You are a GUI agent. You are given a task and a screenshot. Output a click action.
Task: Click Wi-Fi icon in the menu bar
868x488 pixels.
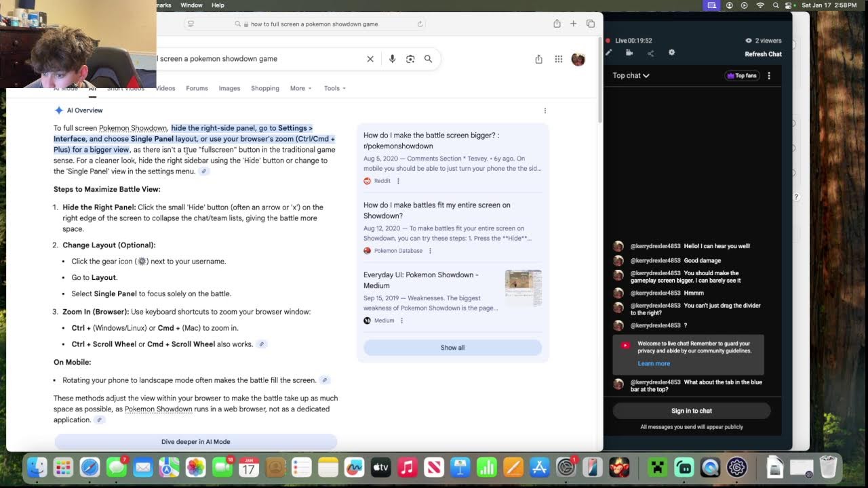point(760,5)
